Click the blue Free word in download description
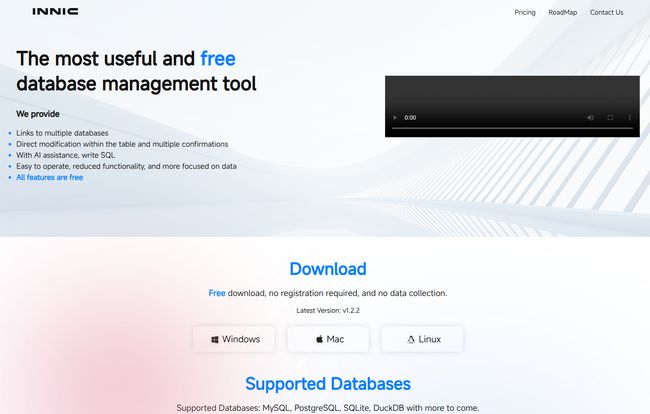This screenshot has width=650, height=414. pos(217,293)
